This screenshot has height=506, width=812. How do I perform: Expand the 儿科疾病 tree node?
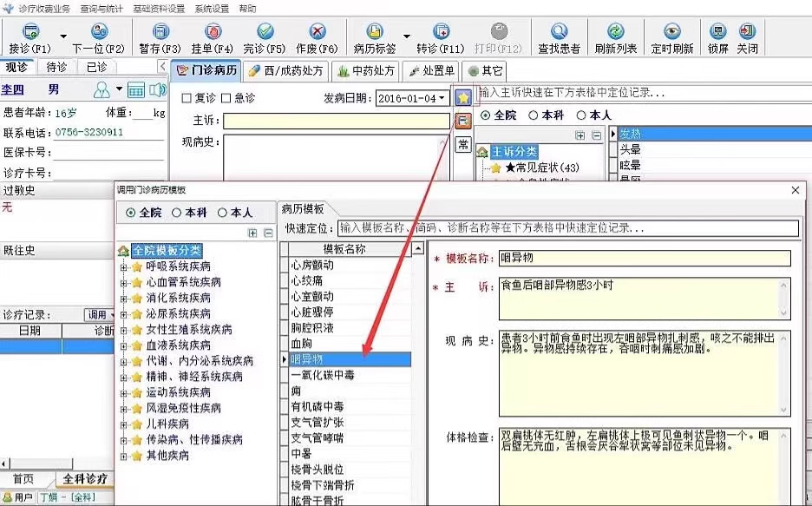click(x=124, y=425)
